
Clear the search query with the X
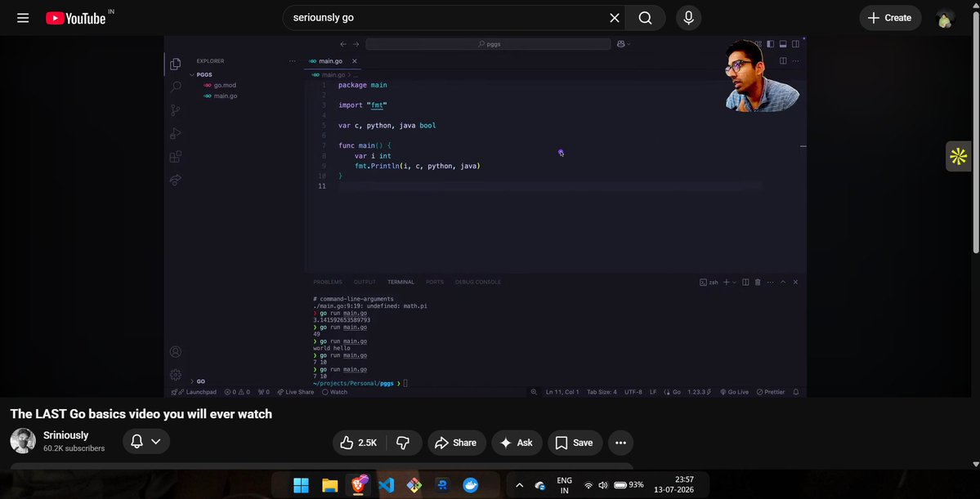[x=615, y=17]
